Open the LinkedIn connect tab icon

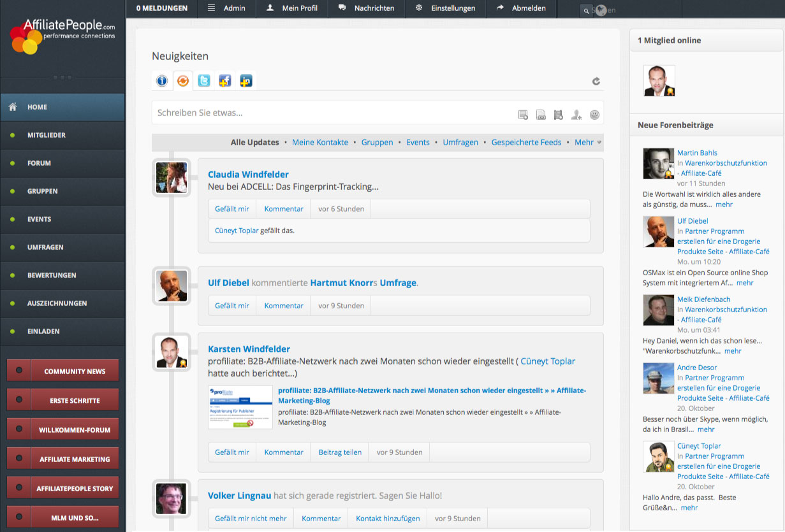pyautogui.click(x=246, y=81)
